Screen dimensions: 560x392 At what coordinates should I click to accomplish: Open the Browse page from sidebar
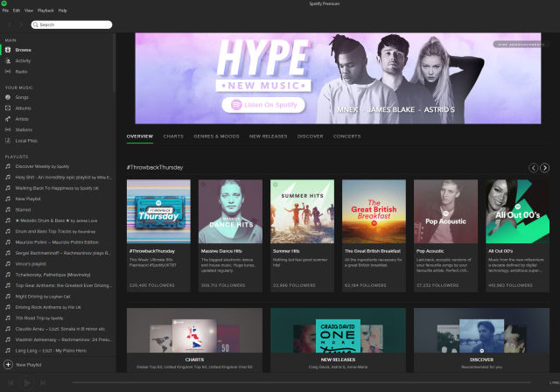coord(24,50)
